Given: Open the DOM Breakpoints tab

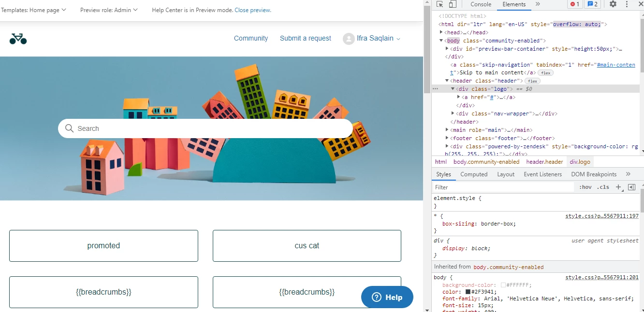Looking at the screenshot, I should tap(594, 174).
